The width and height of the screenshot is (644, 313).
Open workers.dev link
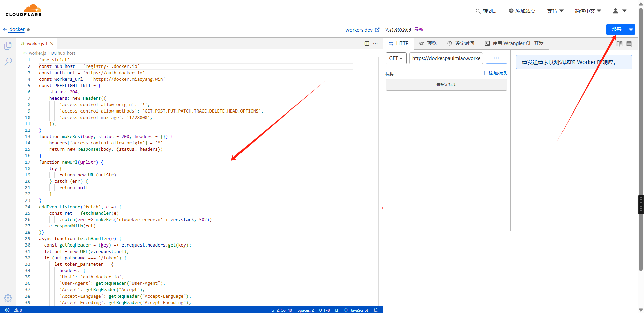point(359,30)
